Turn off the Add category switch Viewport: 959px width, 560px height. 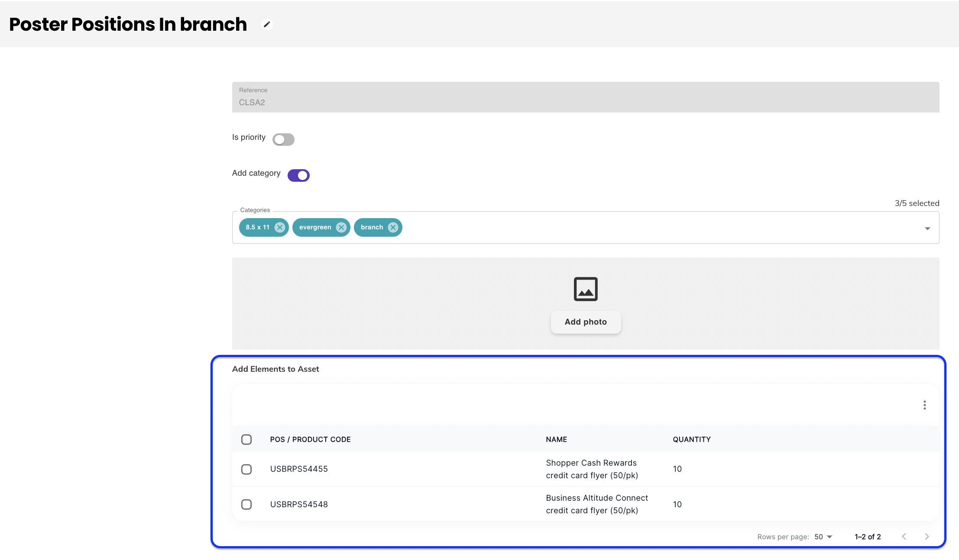tap(298, 175)
